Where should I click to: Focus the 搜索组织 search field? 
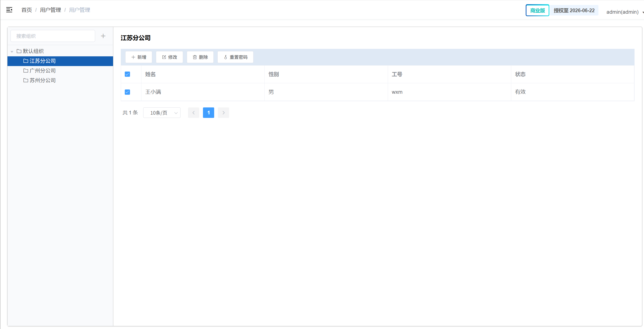click(x=53, y=36)
